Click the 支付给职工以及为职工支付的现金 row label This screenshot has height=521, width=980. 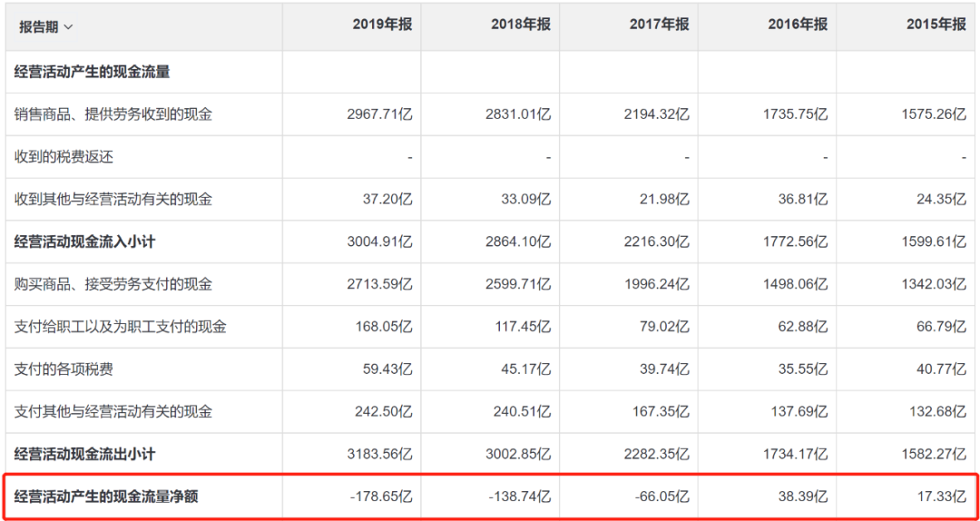pyautogui.click(x=121, y=327)
